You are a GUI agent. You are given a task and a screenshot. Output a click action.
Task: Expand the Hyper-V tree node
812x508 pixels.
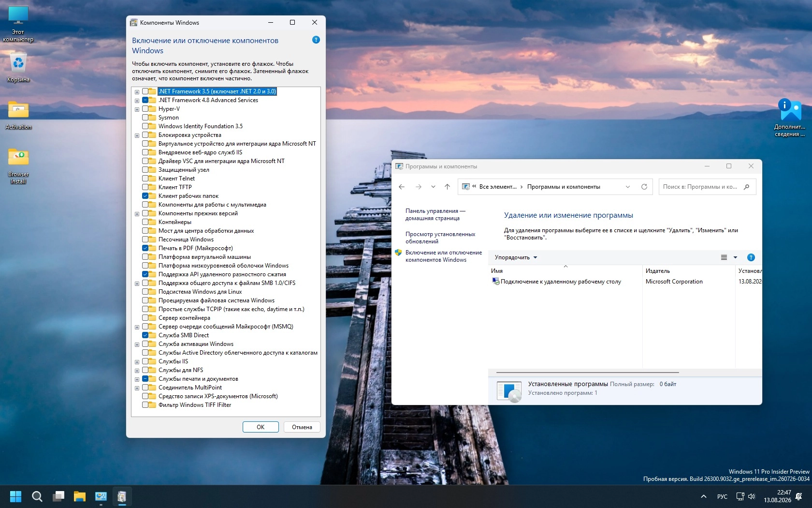[x=137, y=109]
